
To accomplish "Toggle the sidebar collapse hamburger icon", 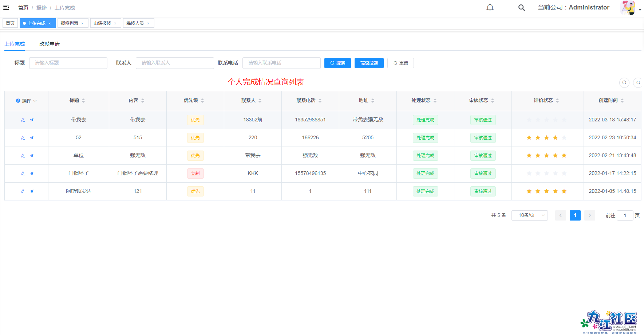I will (x=6, y=7).
